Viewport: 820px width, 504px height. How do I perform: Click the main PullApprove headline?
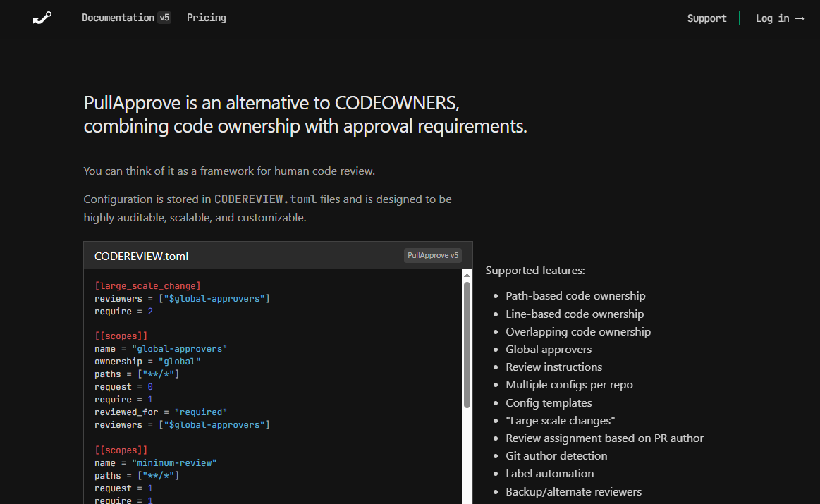tap(305, 114)
